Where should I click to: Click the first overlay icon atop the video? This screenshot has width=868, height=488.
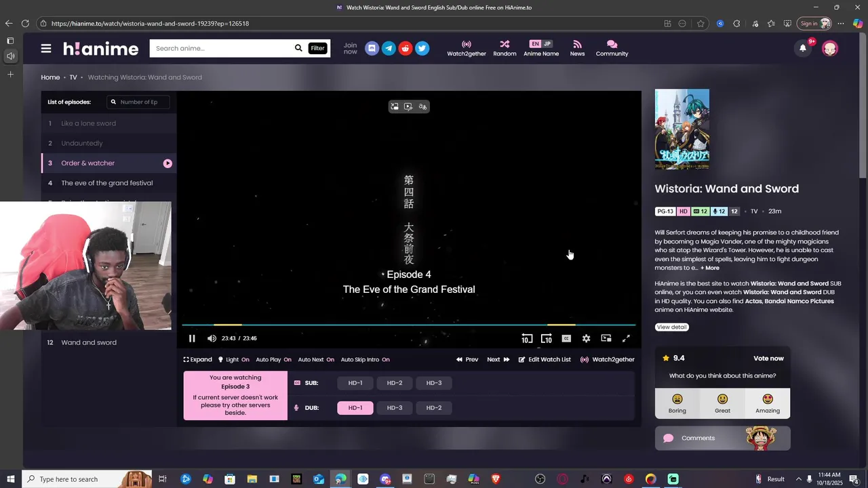395,106
